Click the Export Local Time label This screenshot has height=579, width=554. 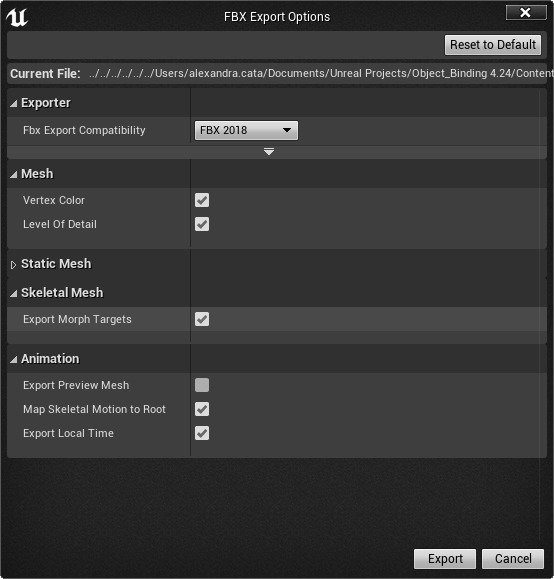click(x=68, y=433)
